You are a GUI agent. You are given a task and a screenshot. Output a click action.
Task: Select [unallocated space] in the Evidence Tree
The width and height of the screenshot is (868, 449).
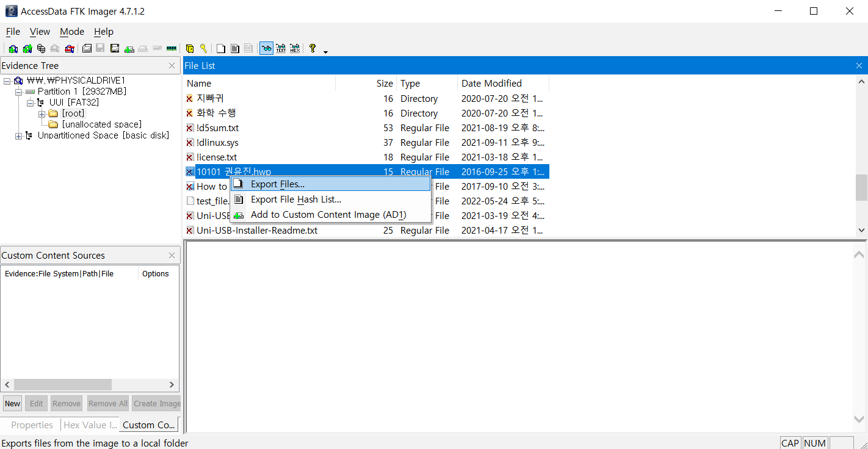tap(101, 124)
